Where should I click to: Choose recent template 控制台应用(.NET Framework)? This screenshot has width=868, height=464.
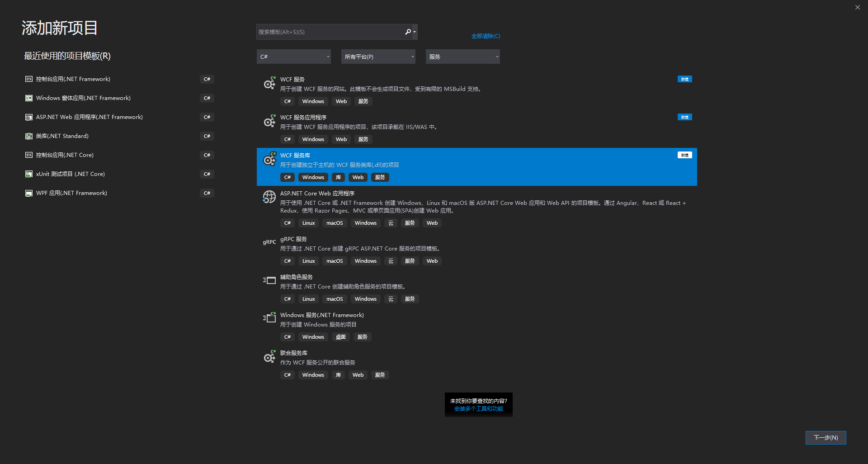click(x=119, y=79)
